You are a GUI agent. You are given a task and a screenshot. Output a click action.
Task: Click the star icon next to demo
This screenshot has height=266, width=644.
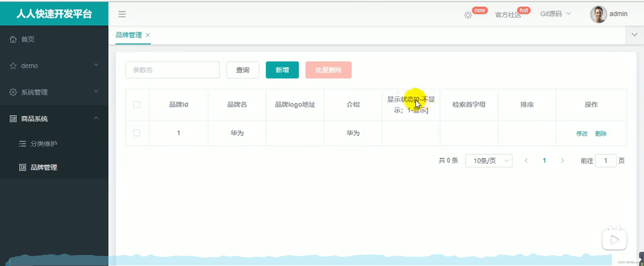tap(13, 66)
